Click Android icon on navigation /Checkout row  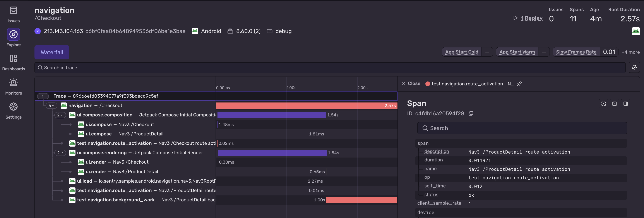tap(64, 105)
